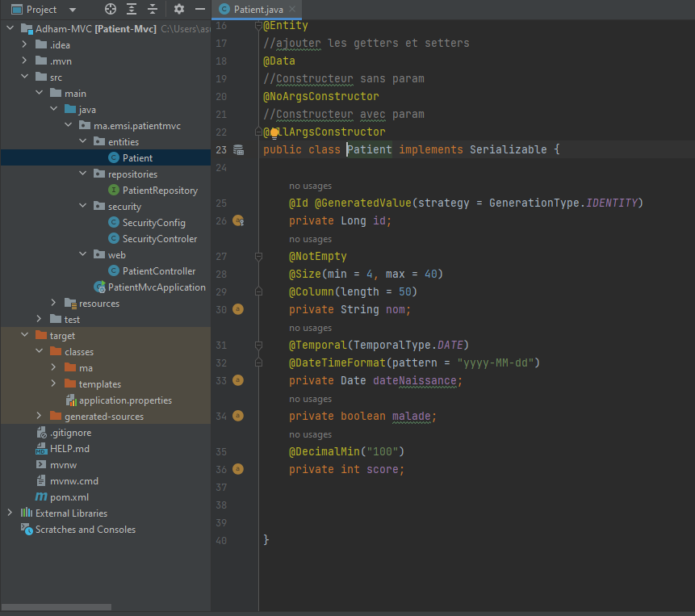This screenshot has width=695, height=616.
Task: Expand the resources folder
Action: tap(53, 304)
